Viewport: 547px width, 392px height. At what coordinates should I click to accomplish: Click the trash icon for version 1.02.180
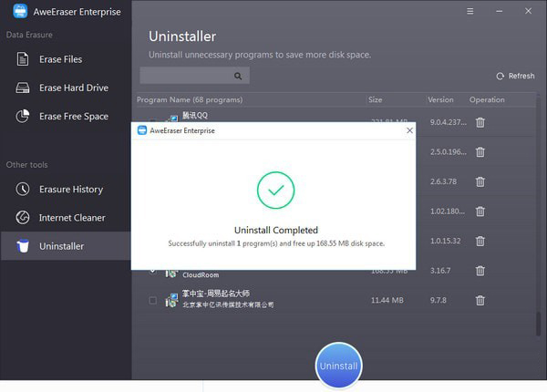click(x=480, y=211)
